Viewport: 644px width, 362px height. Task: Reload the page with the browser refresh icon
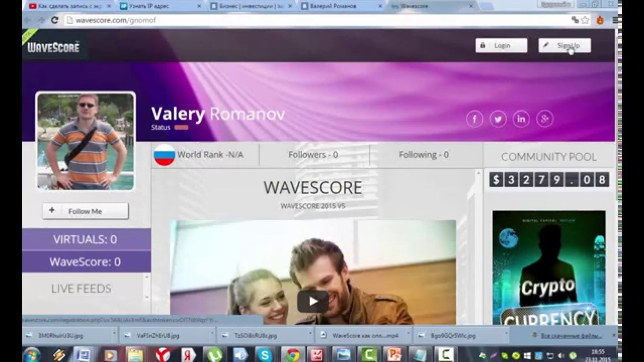tap(55, 21)
